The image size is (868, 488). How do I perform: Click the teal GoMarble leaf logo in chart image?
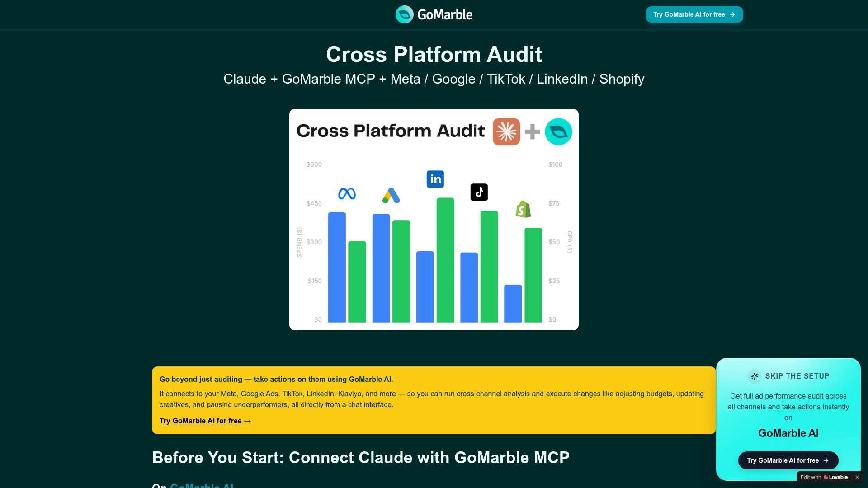point(558,131)
